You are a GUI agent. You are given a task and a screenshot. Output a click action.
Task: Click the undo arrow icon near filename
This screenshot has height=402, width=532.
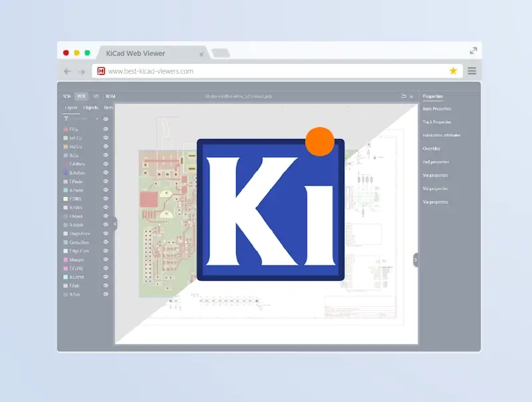[x=403, y=96]
